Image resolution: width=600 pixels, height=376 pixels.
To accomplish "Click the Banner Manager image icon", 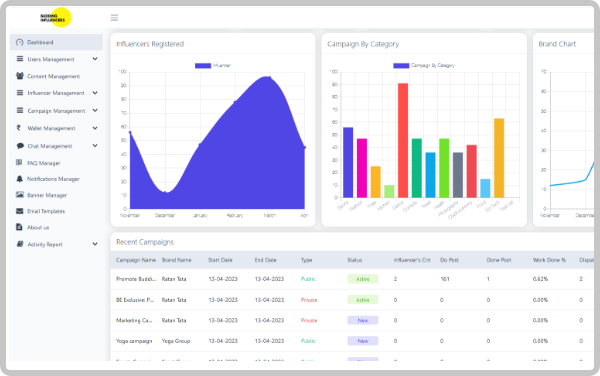I will (20, 195).
